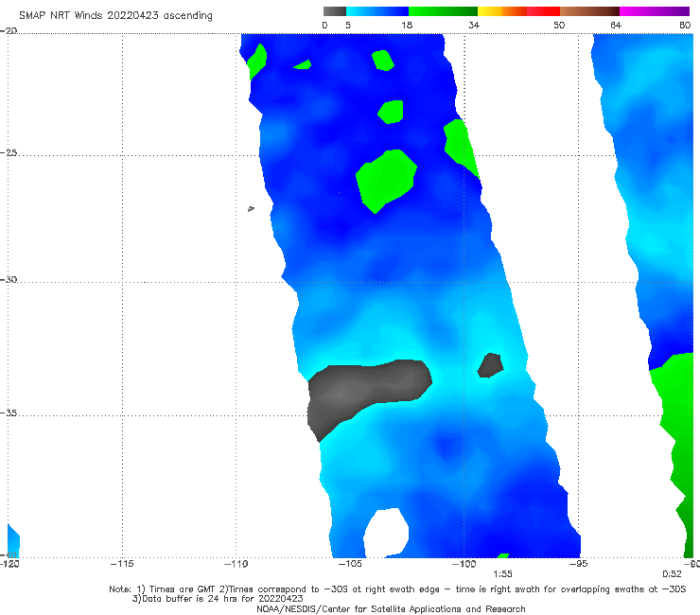The image size is (700, 615).
Task: Click the gray segment of the color bar
Action: tap(335, 11)
